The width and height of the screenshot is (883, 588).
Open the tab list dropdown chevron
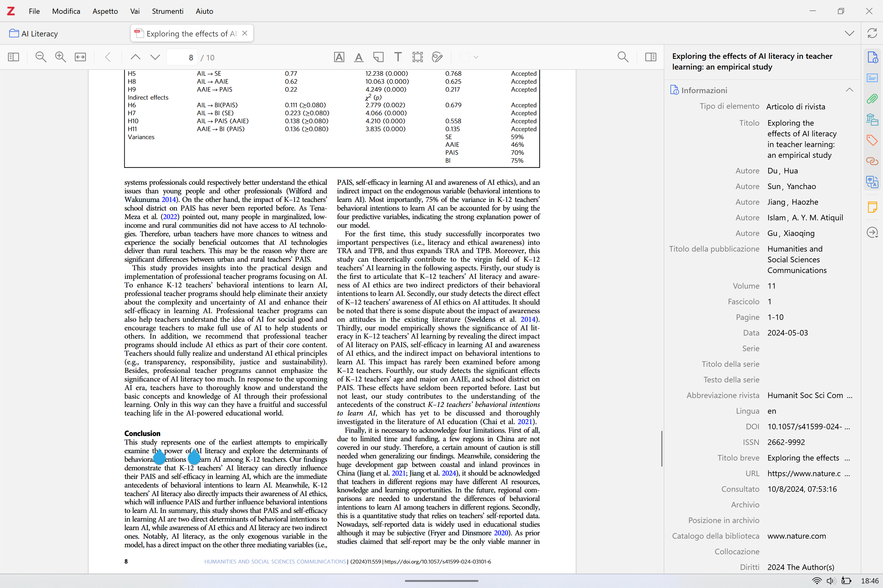point(849,34)
